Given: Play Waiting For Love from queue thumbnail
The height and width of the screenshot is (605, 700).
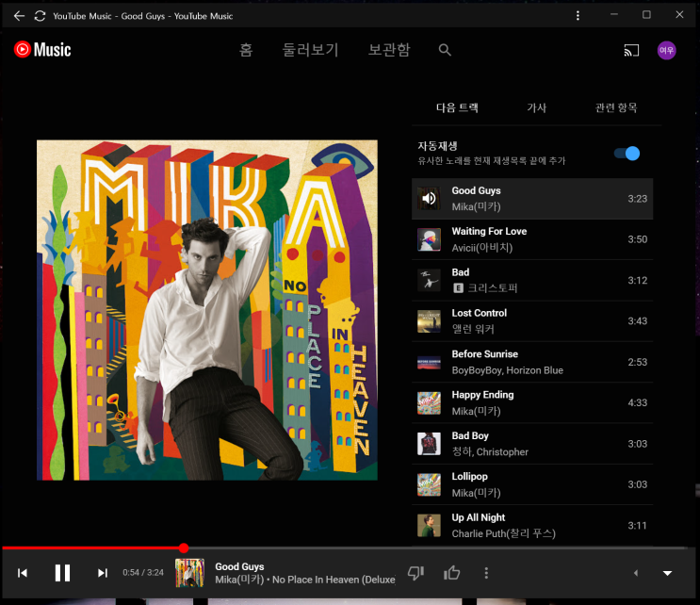Looking at the screenshot, I should [429, 239].
